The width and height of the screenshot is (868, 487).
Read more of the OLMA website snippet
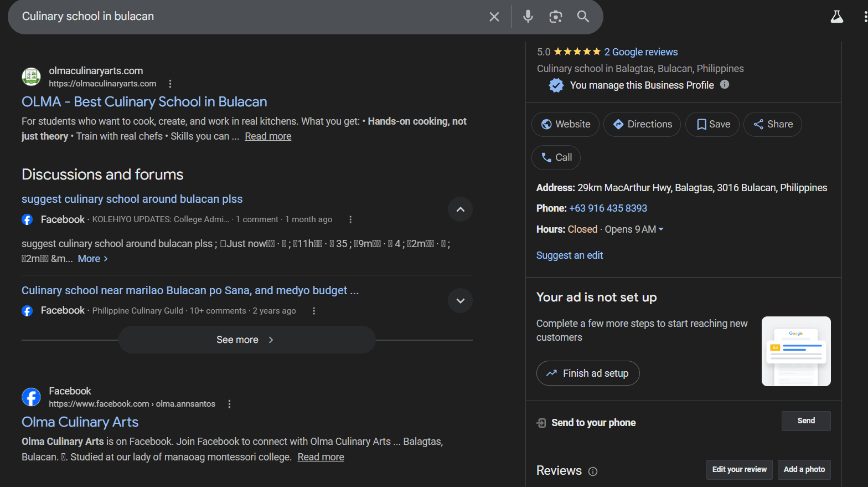click(x=268, y=136)
